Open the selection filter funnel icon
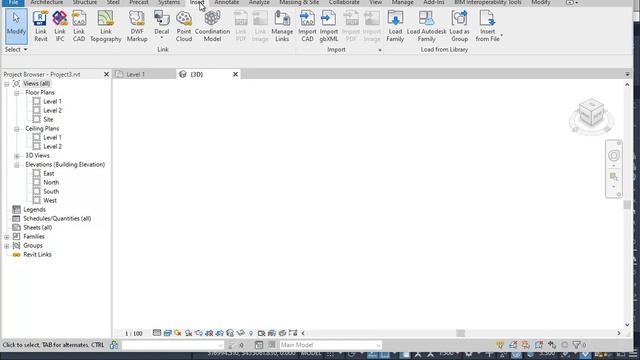 point(576,345)
